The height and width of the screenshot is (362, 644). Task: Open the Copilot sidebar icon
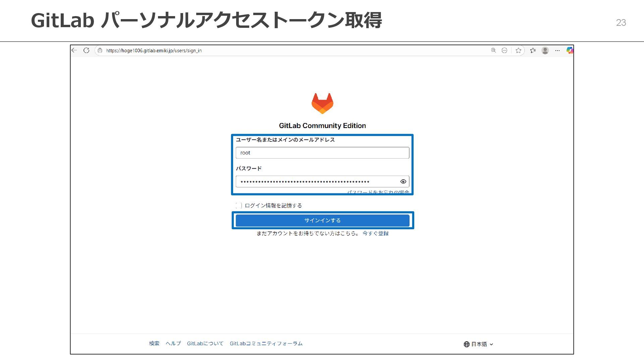[570, 50]
